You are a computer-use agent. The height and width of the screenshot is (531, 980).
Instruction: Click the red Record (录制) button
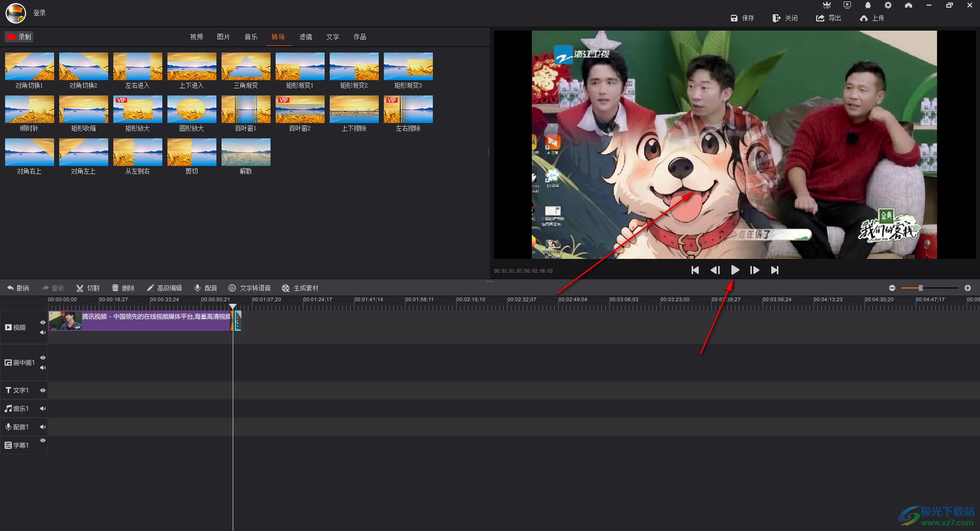click(19, 37)
